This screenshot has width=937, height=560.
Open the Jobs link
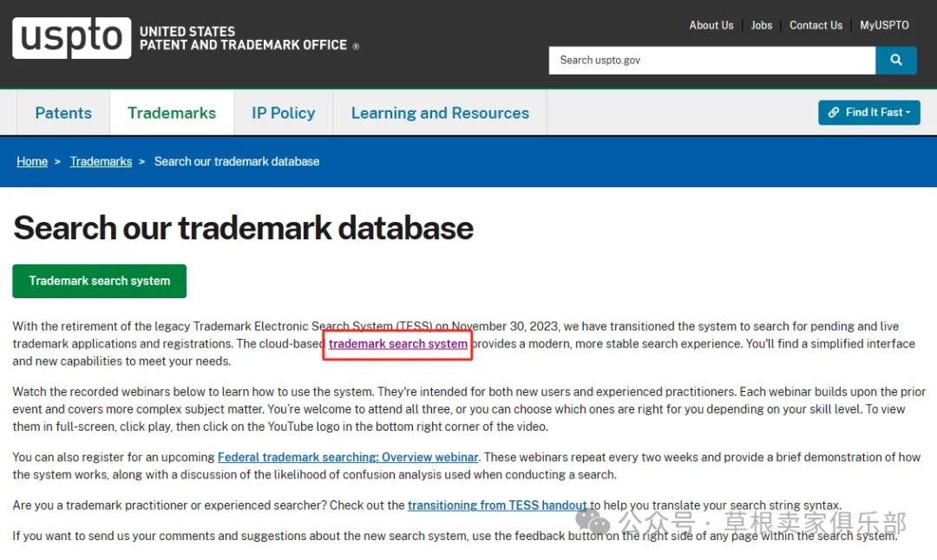(762, 25)
